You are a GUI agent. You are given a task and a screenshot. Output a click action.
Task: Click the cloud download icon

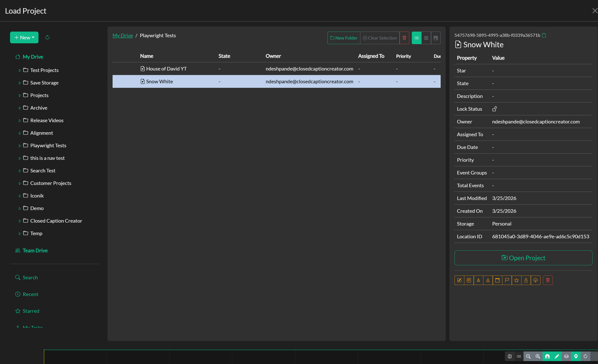535,280
